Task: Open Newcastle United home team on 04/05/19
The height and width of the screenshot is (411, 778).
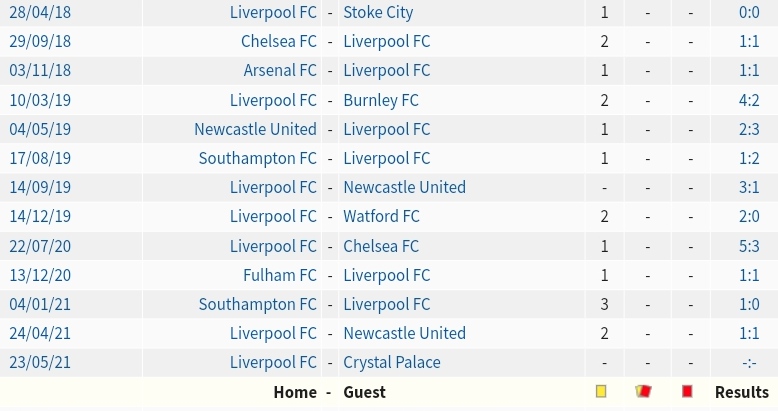Action: pyautogui.click(x=256, y=129)
